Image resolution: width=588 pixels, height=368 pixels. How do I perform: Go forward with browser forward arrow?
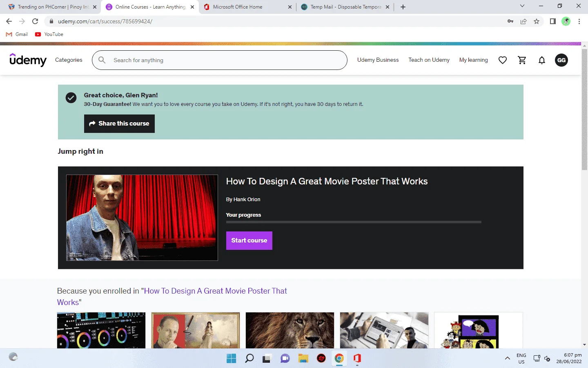click(22, 21)
